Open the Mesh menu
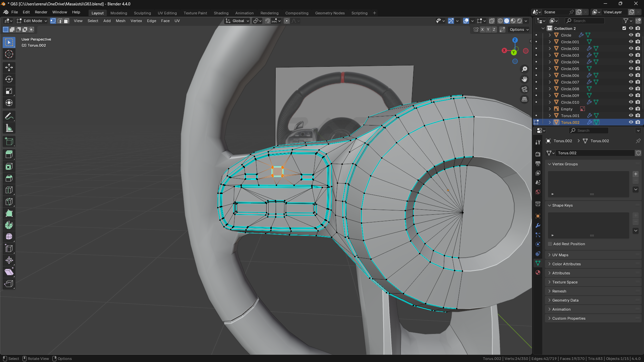Image resolution: width=644 pixels, height=362 pixels. 121,21
